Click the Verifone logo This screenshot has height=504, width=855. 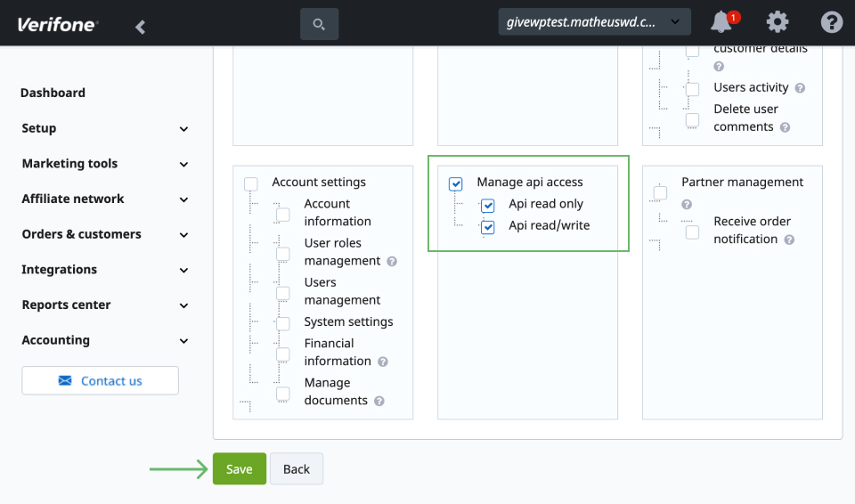pos(58,25)
